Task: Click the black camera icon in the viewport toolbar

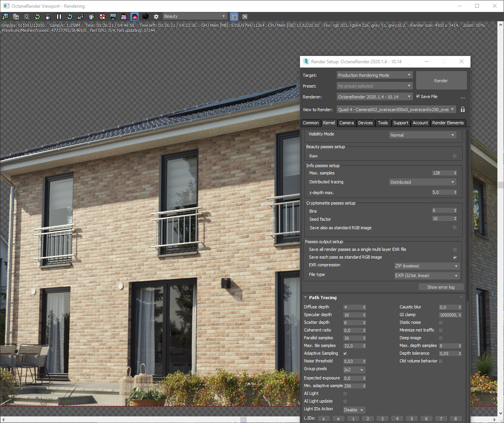Action: 145,17
